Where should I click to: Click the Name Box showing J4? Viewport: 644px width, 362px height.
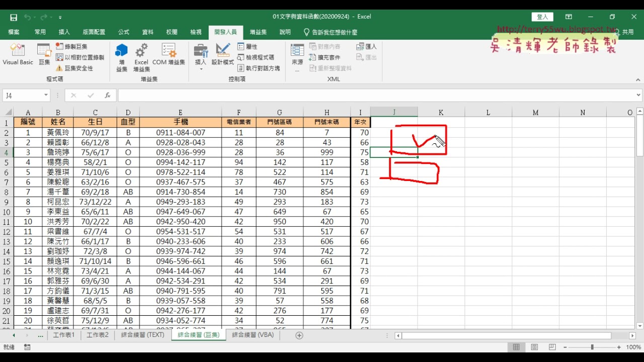tap(23, 95)
